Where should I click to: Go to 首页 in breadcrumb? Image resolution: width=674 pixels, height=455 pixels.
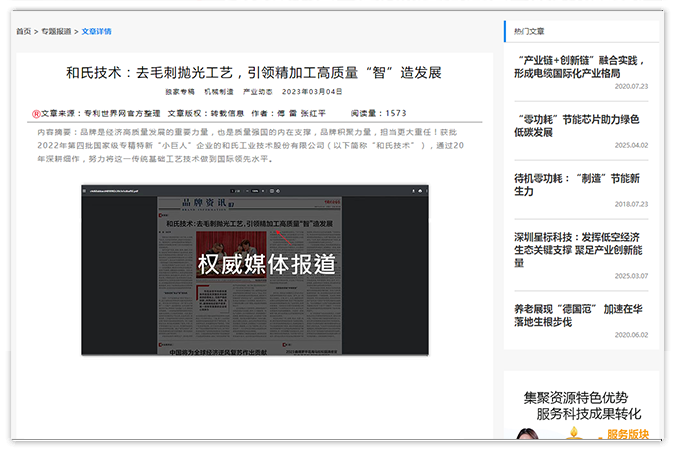click(24, 31)
